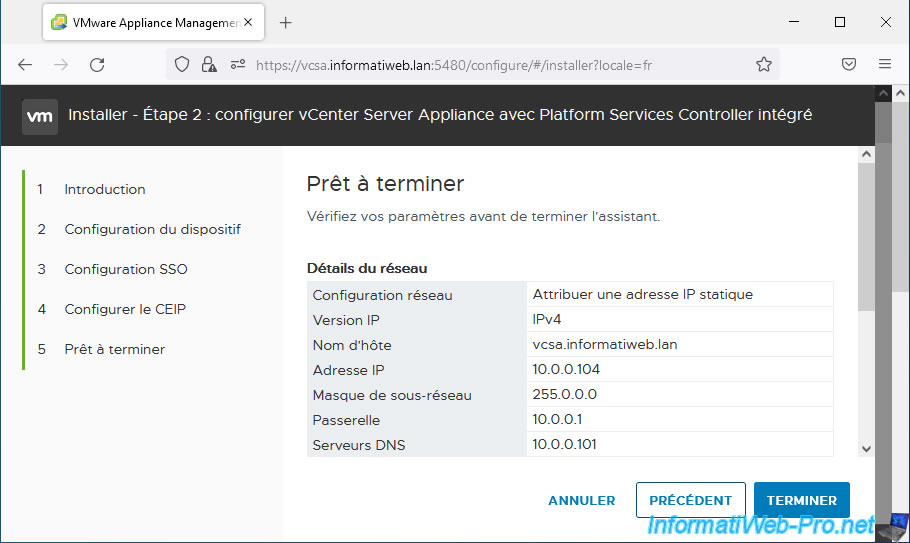
Task: Click the ANNULER button
Action: 582,501
